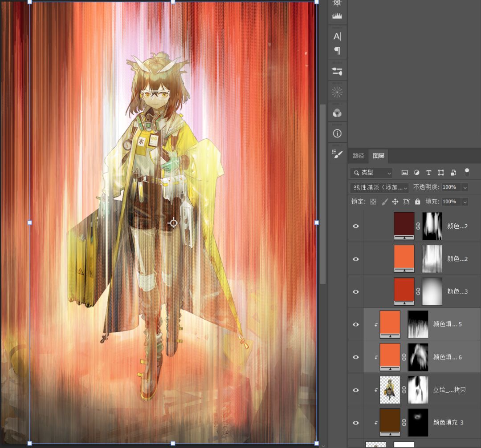Screen dimensions: 481x448
Task: Toggle the layer filter on/off switch
Action: [x=467, y=172]
